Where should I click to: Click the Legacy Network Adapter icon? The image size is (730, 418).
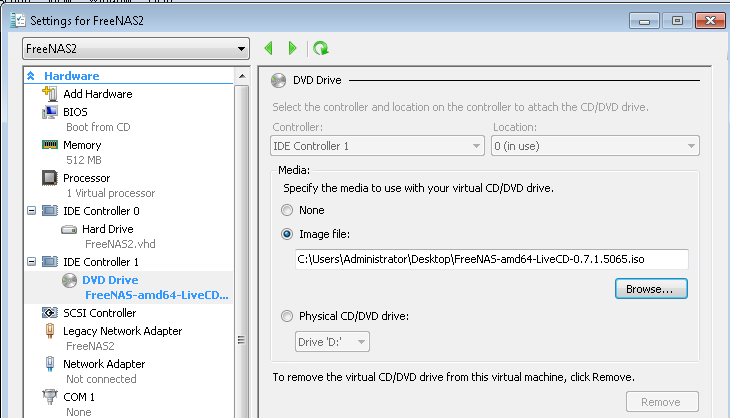click(50, 331)
